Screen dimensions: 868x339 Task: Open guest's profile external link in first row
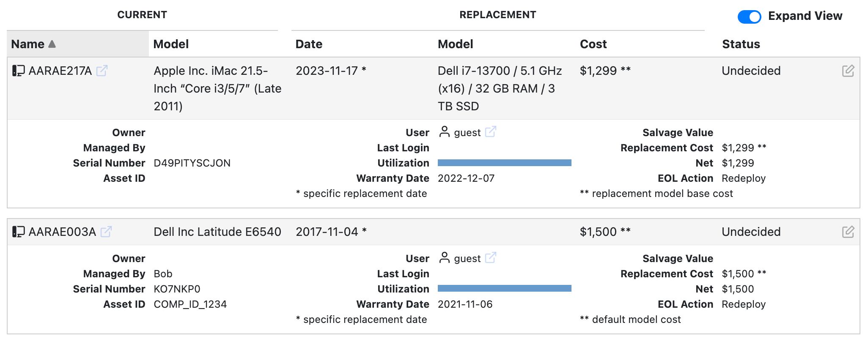click(490, 132)
